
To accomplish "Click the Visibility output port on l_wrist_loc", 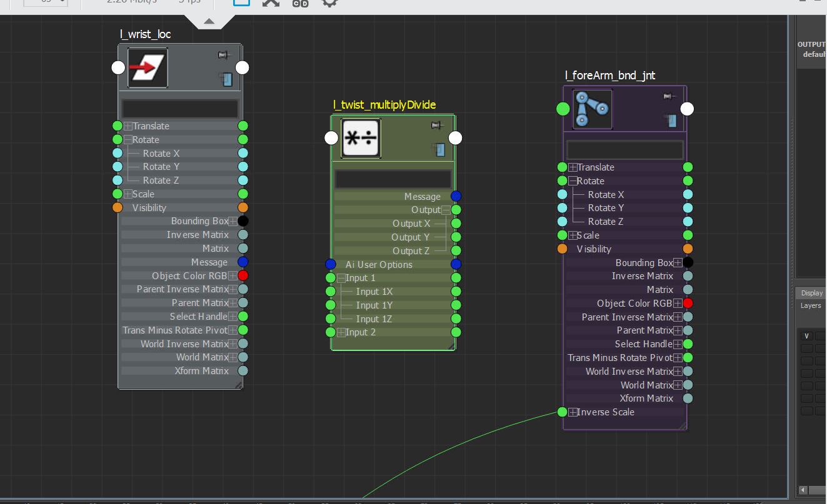I will pos(243,207).
